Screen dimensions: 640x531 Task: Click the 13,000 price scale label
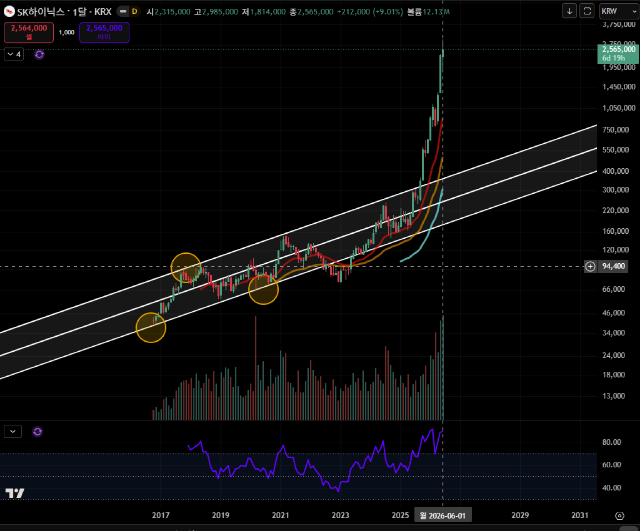coord(613,396)
